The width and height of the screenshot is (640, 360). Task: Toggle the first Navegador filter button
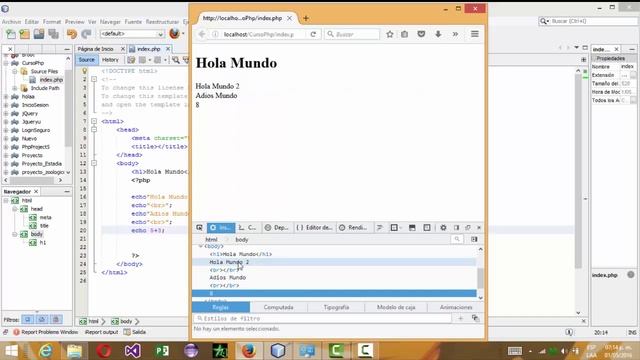coord(28,319)
